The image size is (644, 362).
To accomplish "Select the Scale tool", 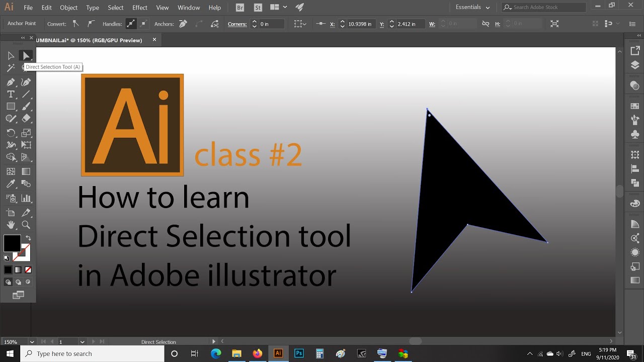I will point(26,133).
